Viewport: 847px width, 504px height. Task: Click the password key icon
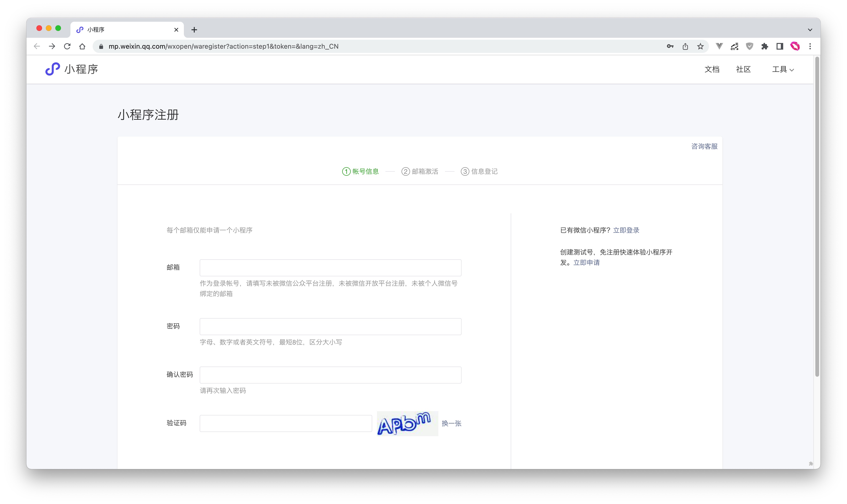click(x=670, y=46)
